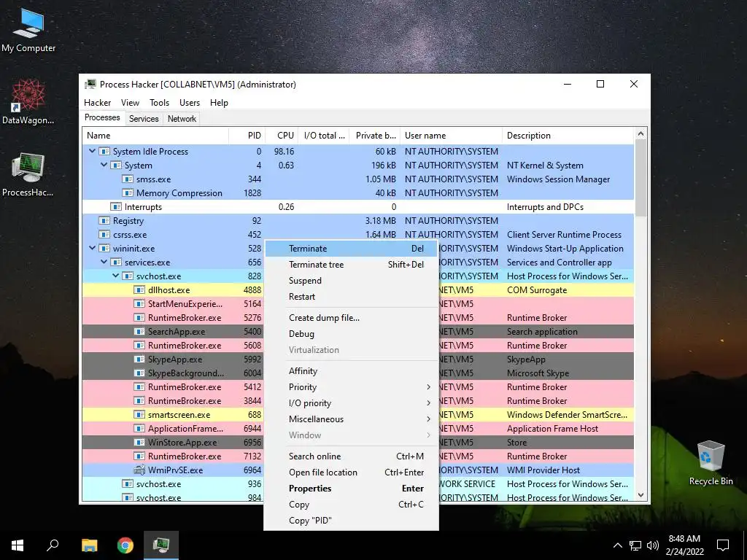This screenshot has width=747, height=560.
Task: Open Windows Start menu button
Action: click(x=18, y=545)
